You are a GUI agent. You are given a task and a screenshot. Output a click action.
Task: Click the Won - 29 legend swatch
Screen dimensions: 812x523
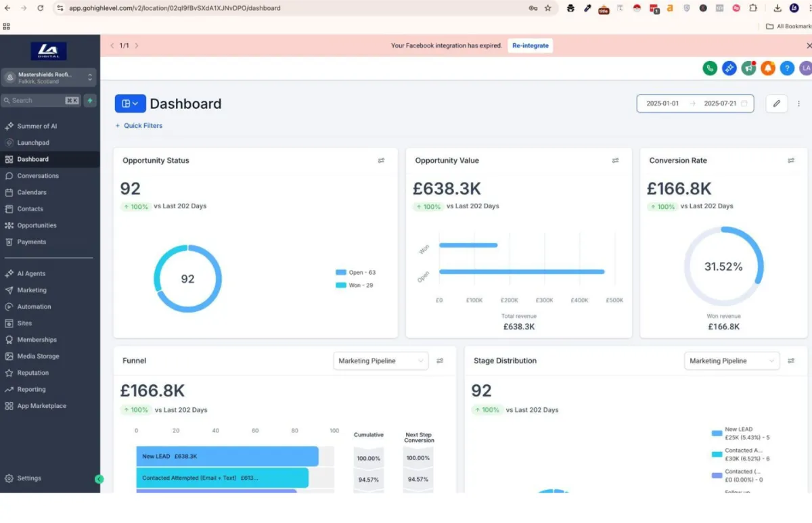click(x=341, y=286)
